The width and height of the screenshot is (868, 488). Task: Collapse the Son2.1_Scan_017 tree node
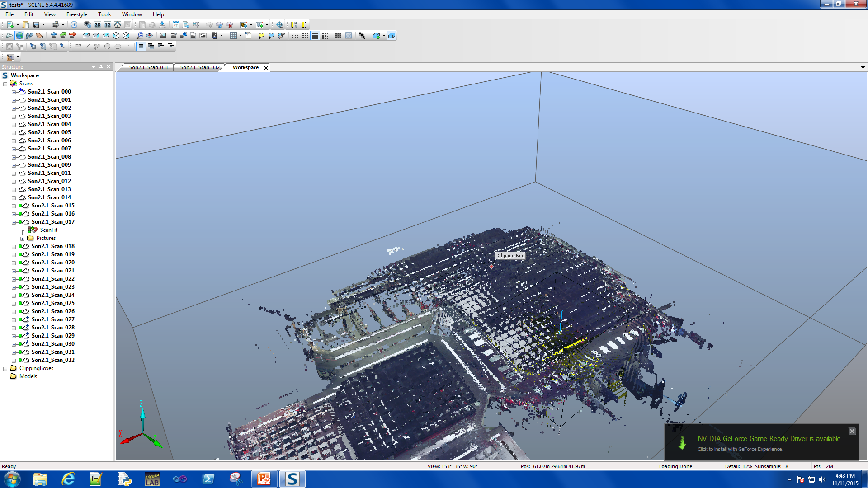[14, 222]
